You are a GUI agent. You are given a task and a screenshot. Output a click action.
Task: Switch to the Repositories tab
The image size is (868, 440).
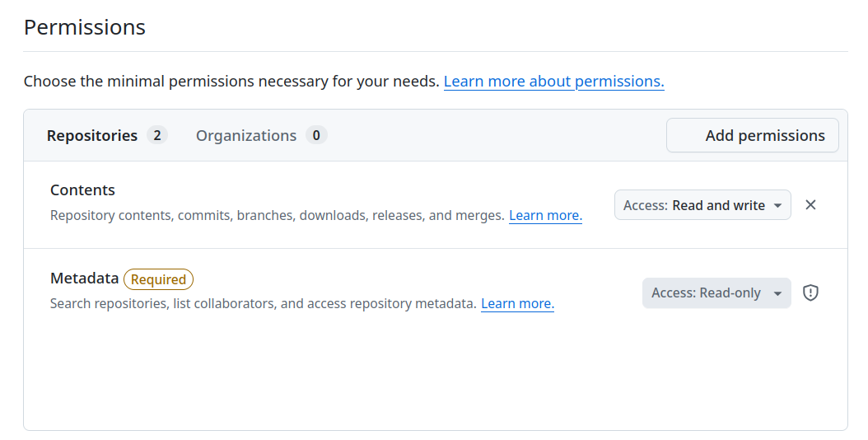point(107,135)
